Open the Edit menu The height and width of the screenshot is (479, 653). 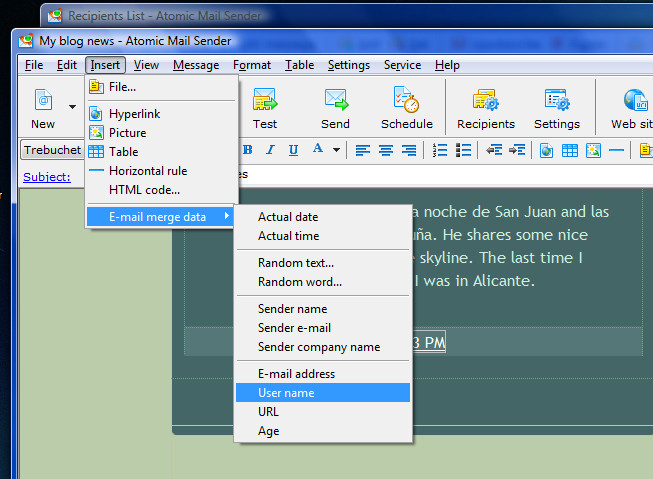[x=67, y=65]
